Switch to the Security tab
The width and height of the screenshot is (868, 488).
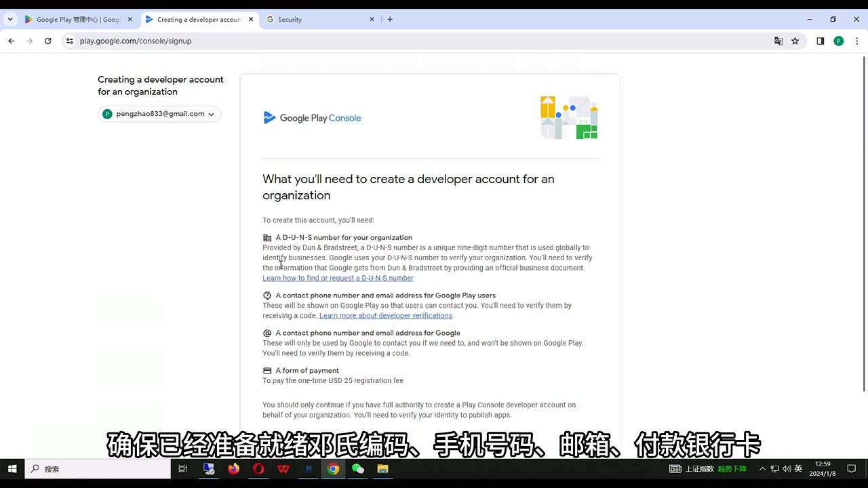(x=320, y=20)
